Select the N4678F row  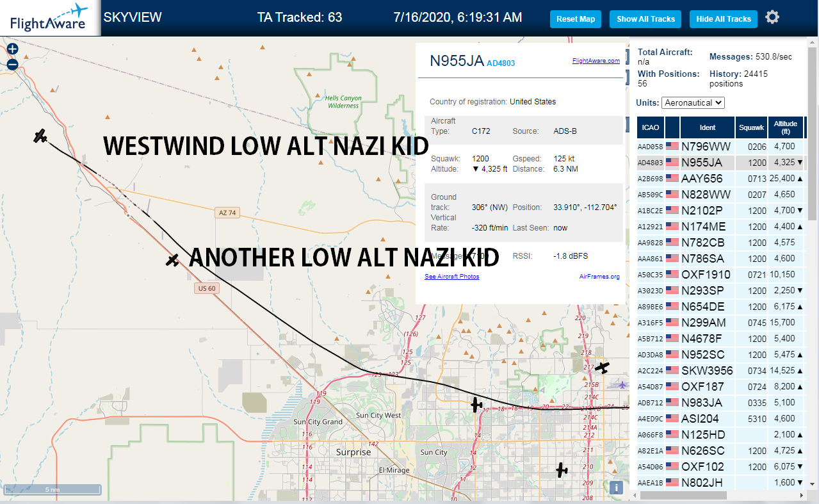(x=720, y=339)
